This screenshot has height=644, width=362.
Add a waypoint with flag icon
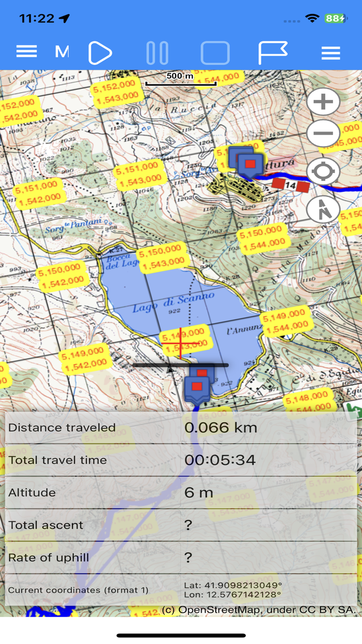point(273,53)
